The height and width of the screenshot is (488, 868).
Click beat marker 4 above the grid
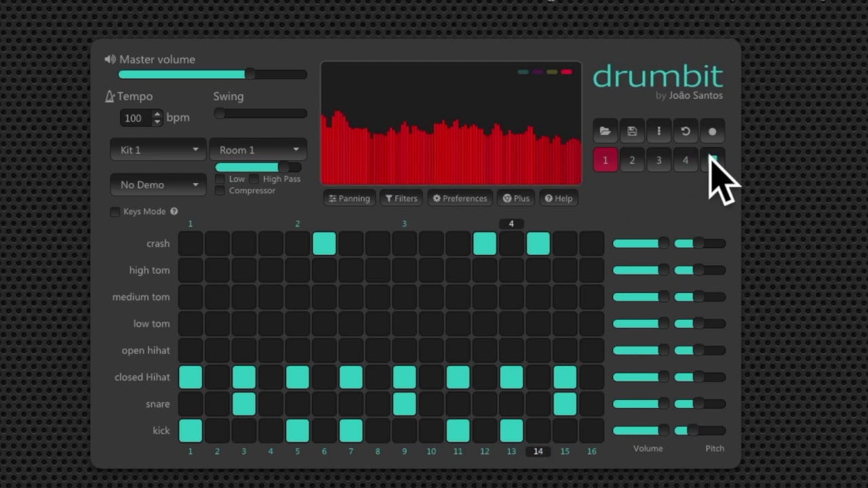(511, 224)
